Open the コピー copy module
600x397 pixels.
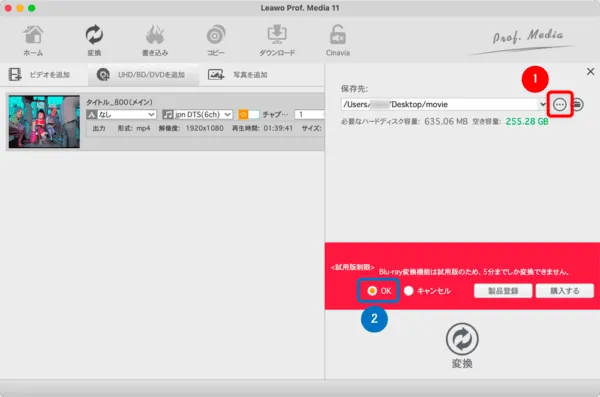[x=216, y=40]
